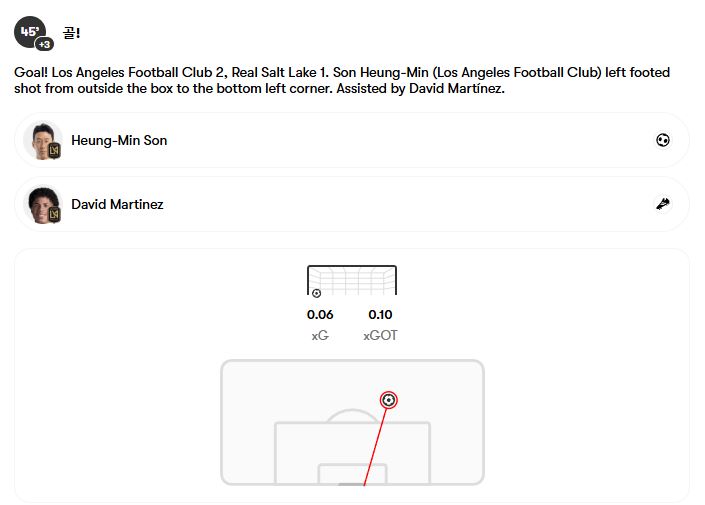Click the goal net diagram

tap(352, 279)
